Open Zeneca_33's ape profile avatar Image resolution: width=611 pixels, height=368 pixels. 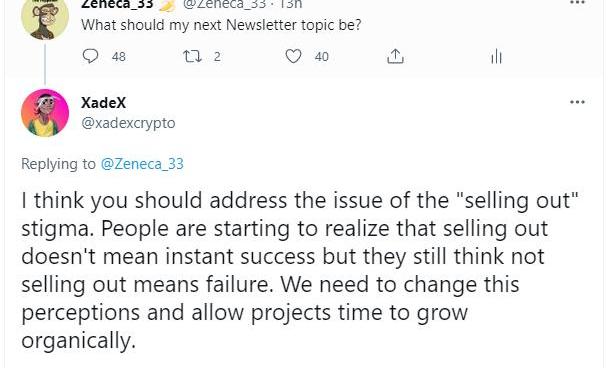pyautogui.click(x=45, y=16)
